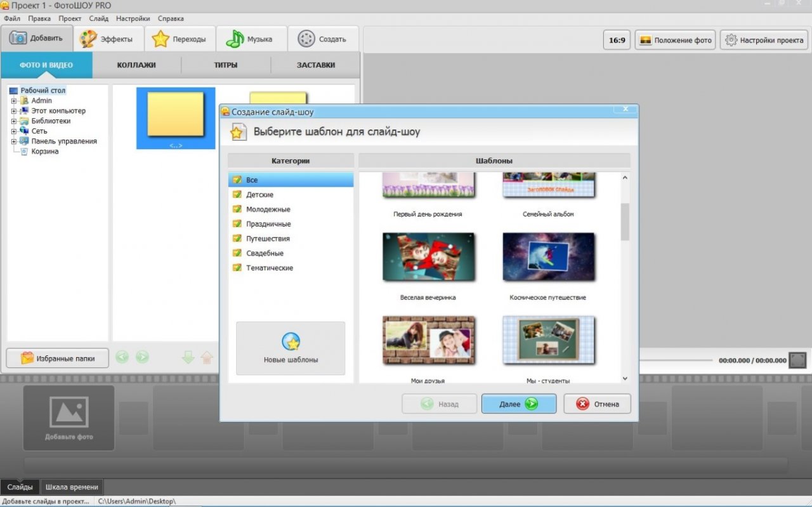The width and height of the screenshot is (812, 507).
Task: Click the green down arrow icon
Action: point(188,357)
